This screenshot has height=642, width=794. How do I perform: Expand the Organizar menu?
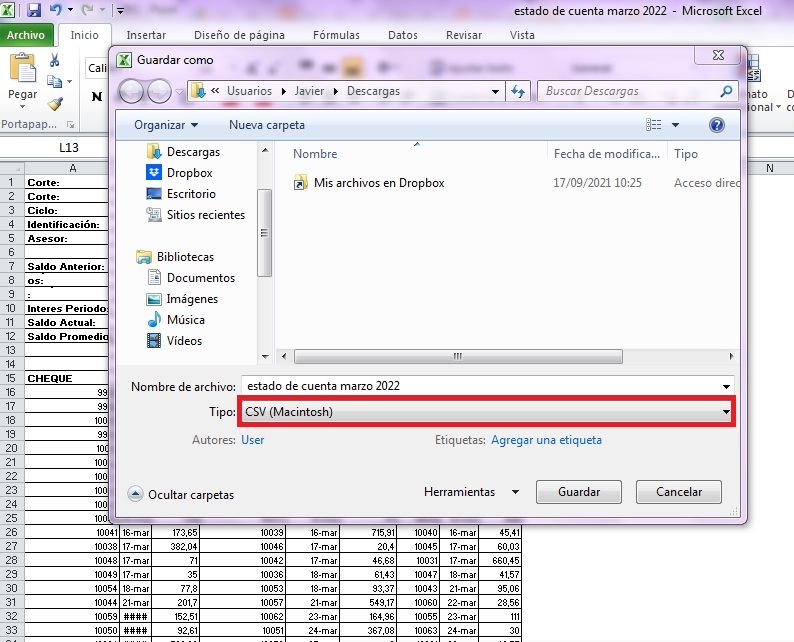pyautogui.click(x=166, y=125)
